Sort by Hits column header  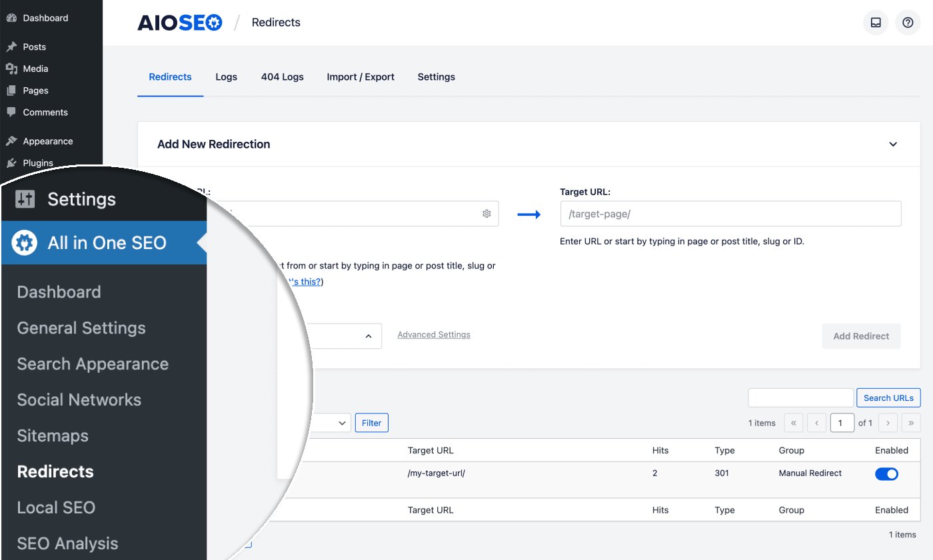point(660,451)
